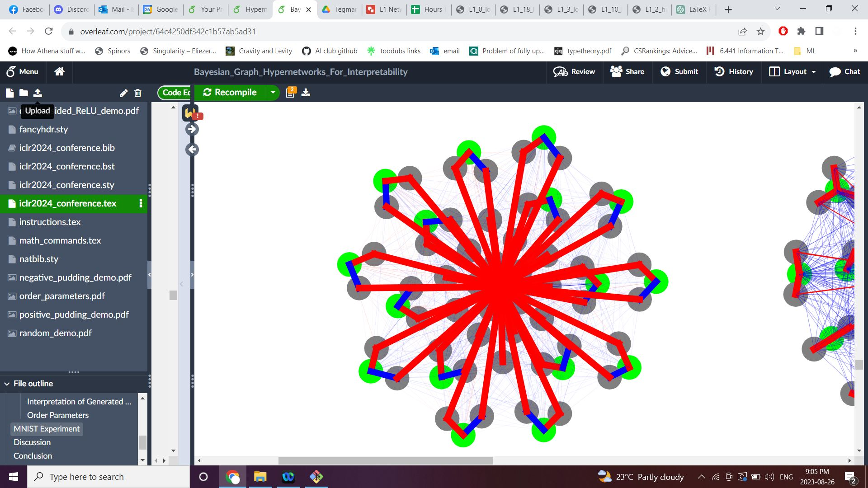Open the options menu for iclr2024_conference.tex
Image resolution: width=868 pixels, height=488 pixels.
tap(141, 204)
